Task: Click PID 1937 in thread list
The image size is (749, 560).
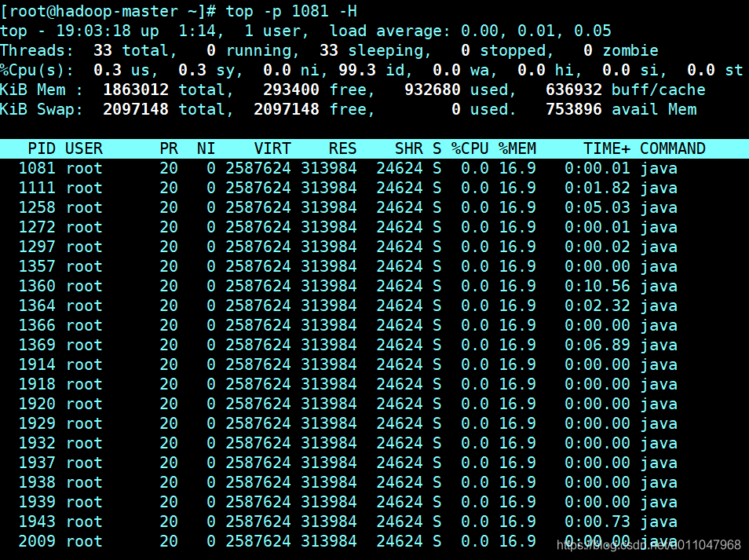Action: (37, 462)
